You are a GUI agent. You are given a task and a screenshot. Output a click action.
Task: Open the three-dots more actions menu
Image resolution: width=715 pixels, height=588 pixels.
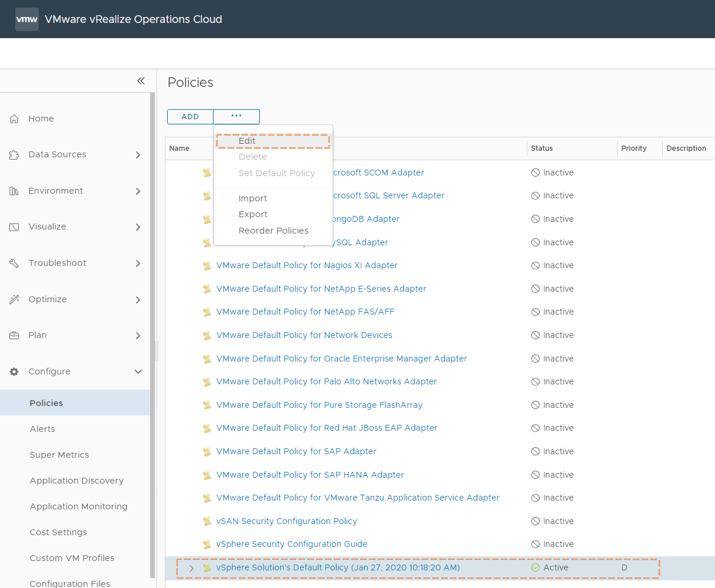tap(236, 116)
